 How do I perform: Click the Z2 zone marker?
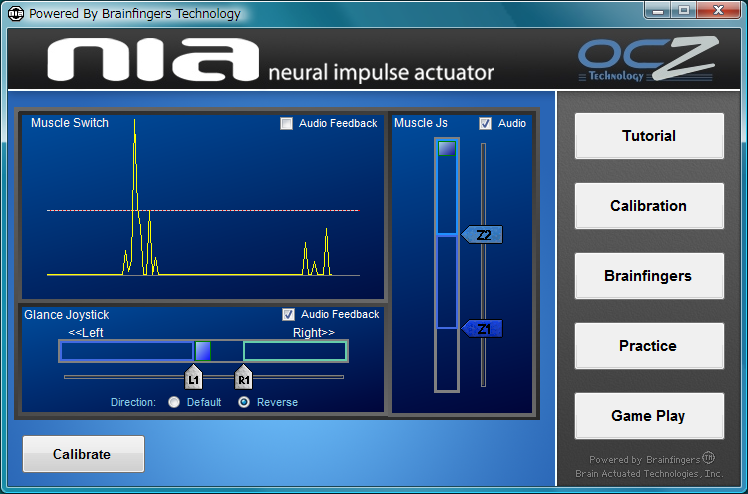click(482, 235)
